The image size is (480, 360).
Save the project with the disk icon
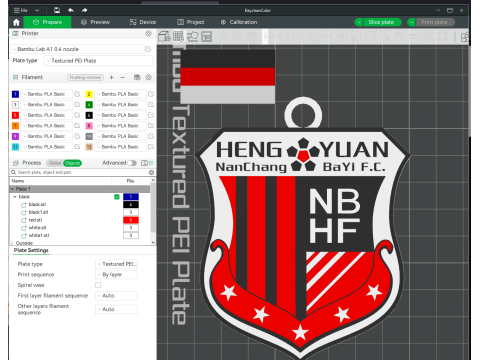click(x=57, y=10)
